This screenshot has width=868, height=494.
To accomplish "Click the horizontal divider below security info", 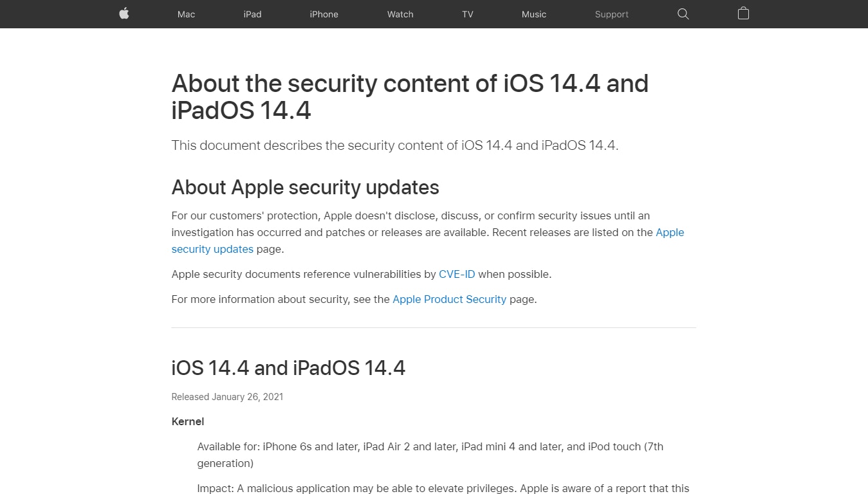I will 434,327.
